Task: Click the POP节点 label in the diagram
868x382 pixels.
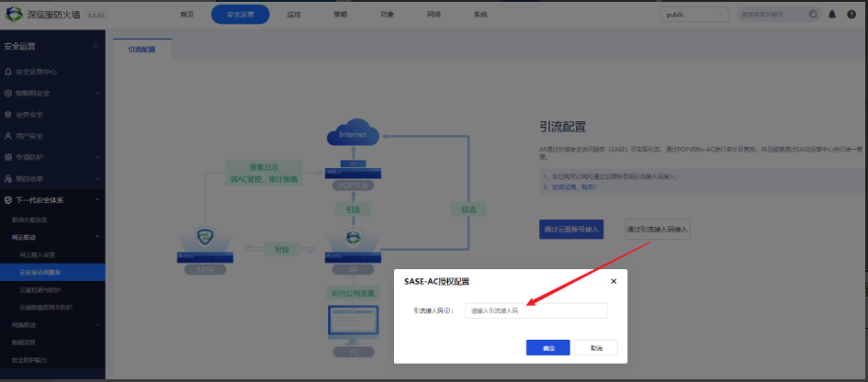Action: click(354, 185)
